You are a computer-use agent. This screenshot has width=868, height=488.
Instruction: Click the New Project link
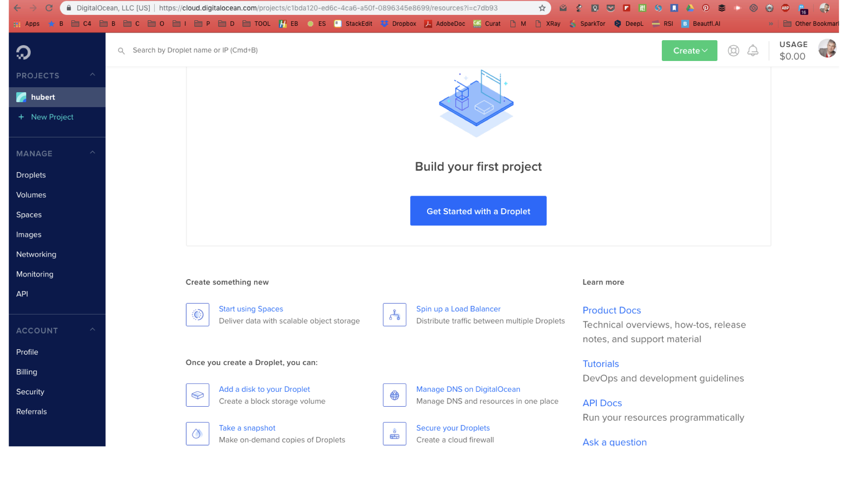point(52,117)
